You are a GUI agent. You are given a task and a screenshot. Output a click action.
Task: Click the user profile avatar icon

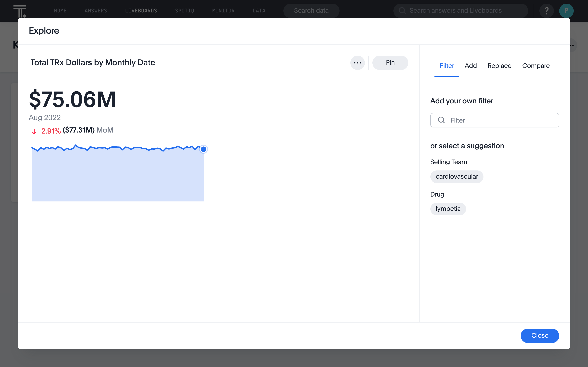tap(566, 10)
